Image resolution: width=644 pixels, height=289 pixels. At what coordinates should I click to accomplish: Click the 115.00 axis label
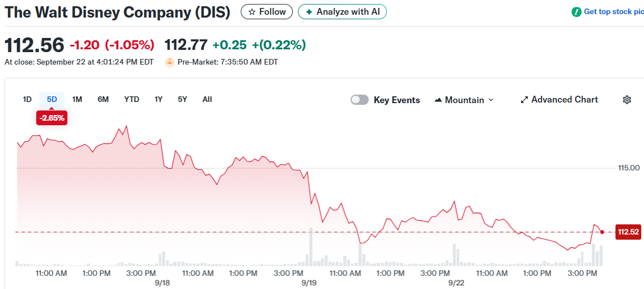click(x=629, y=168)
